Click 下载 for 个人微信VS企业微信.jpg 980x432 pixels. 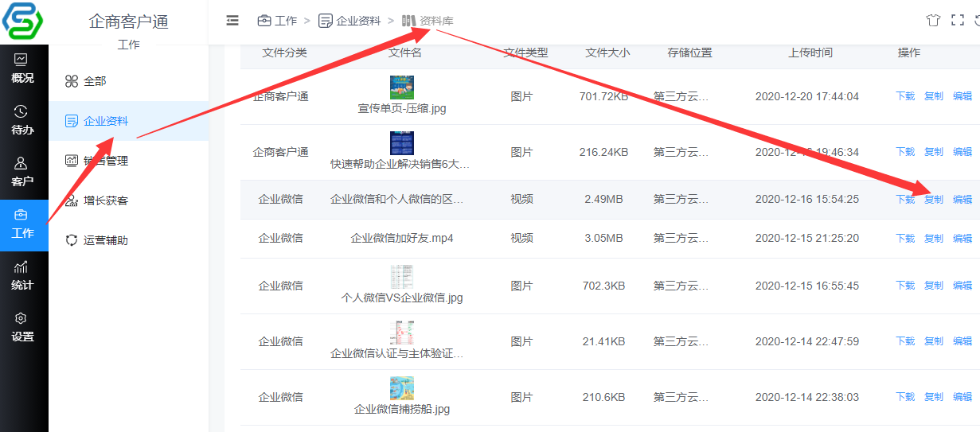[905, 286]
